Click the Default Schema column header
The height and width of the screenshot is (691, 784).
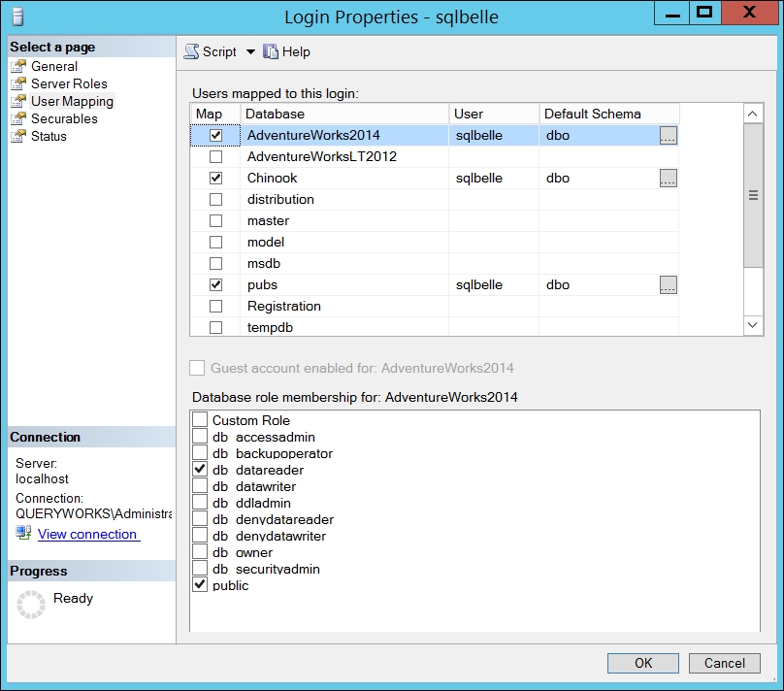pos(609,114)
